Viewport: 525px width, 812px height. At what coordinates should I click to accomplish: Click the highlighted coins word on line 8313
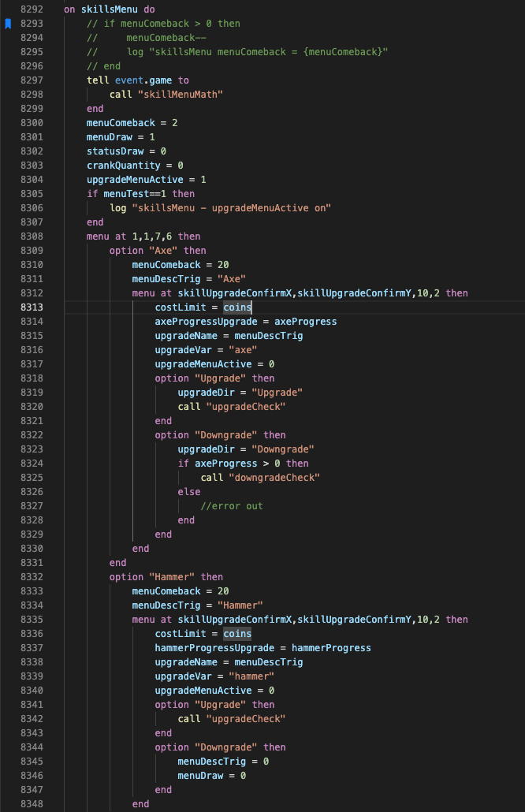(237, 307)
